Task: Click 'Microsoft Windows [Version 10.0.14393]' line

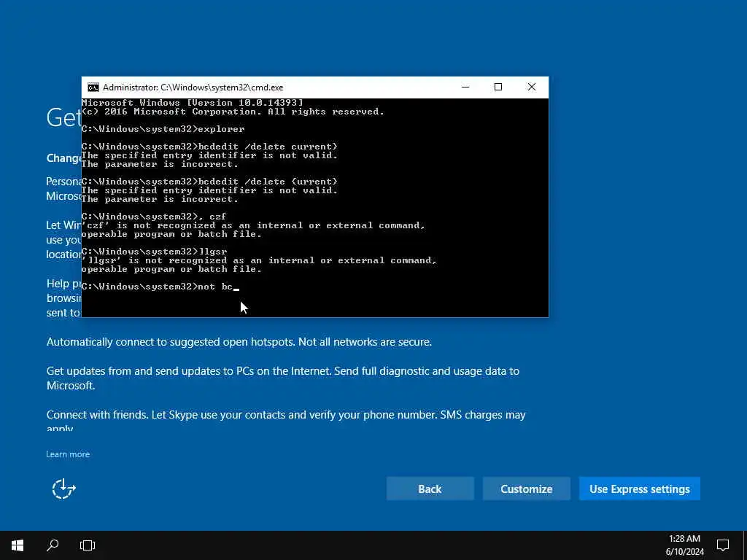Action: (192, 103)
